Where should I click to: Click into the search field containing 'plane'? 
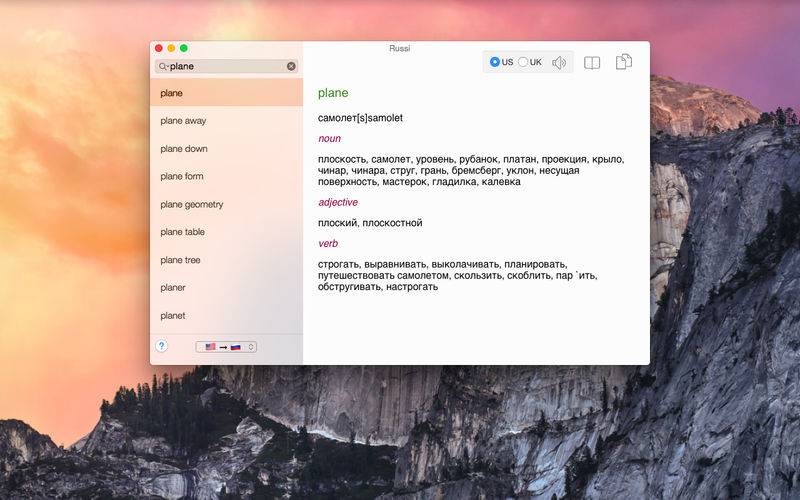[x=227, y=66]
